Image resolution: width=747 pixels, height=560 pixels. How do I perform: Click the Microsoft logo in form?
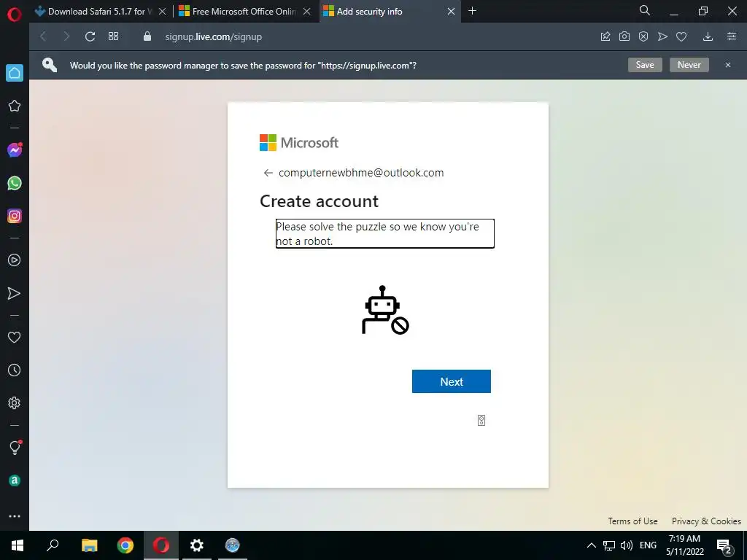pyautogui.click(x=299, y=142)
